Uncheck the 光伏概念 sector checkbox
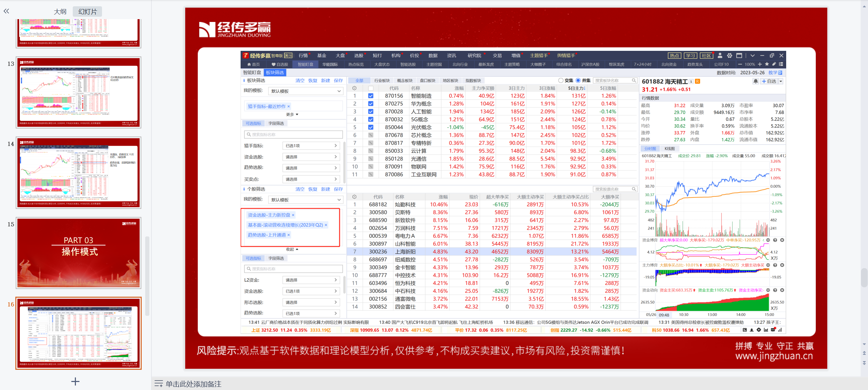 pyautogui.click(x=371, y=127)
